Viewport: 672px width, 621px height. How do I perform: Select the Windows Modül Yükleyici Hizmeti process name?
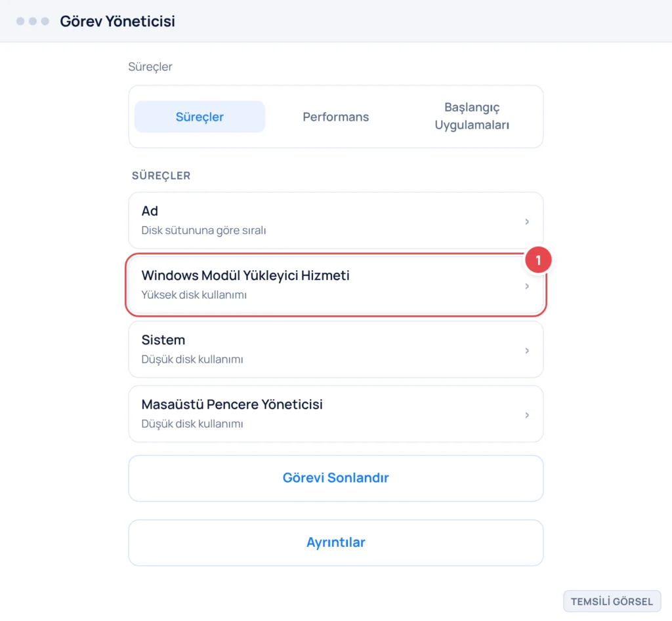(245, 275)
